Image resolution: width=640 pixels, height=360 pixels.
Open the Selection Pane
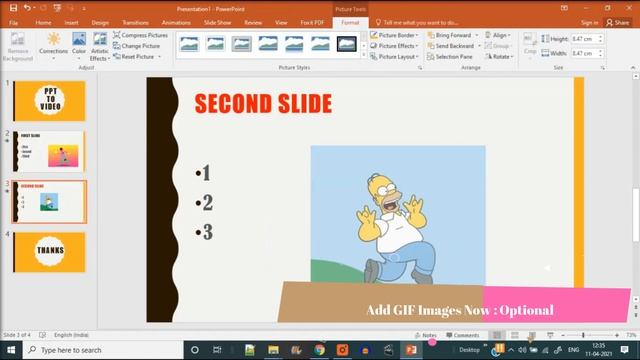click(x=450, y=57)
